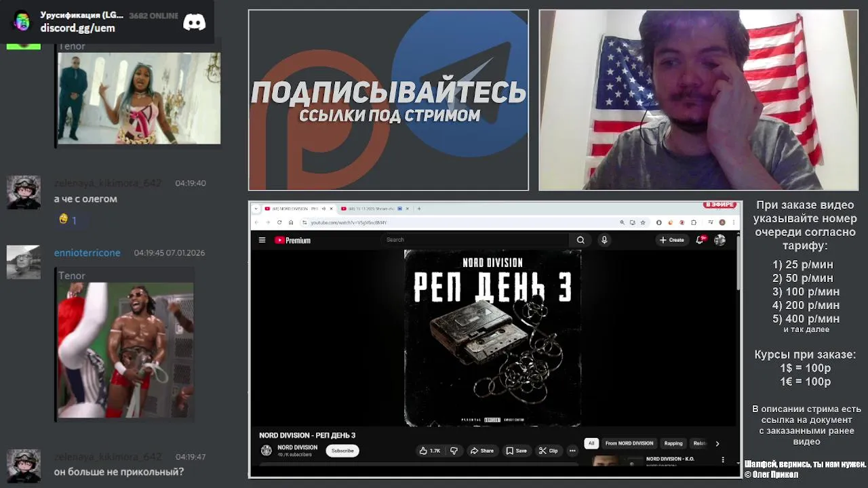Click the NORD DIVISION channel avatar
Image resolution: width=868 pixels, height=488 pixels.
point(267,451)
